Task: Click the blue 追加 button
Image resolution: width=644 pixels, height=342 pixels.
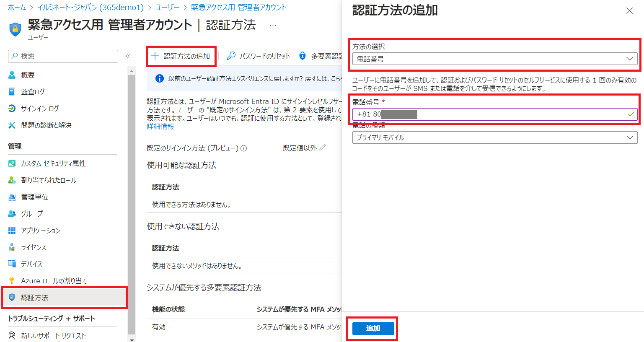Action: pyautogui.click(x=373, y=328)
